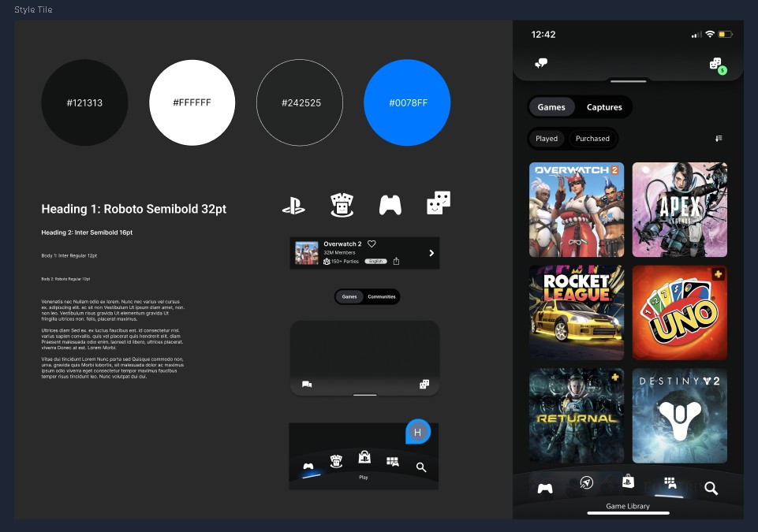The width and height of the screenshot is (758, 532).
Task: Click the PlayStation logo icon in the style tile
Action: (293, 206)
